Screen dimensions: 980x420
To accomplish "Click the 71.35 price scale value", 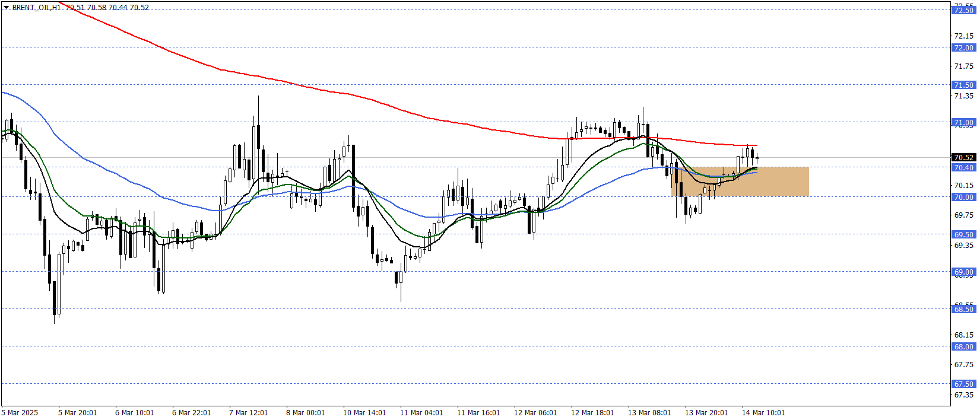I will (x=963, y=96).
